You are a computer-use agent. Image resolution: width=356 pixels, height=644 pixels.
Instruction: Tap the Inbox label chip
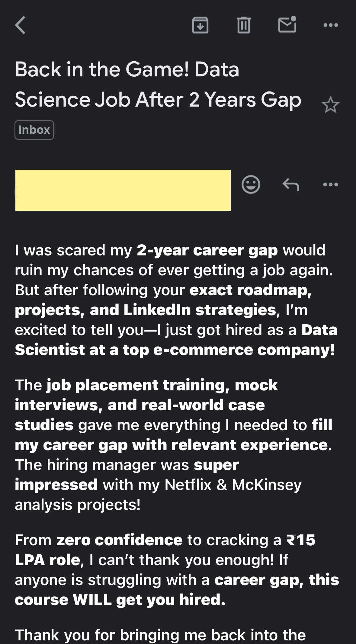(x=34, y=130)
